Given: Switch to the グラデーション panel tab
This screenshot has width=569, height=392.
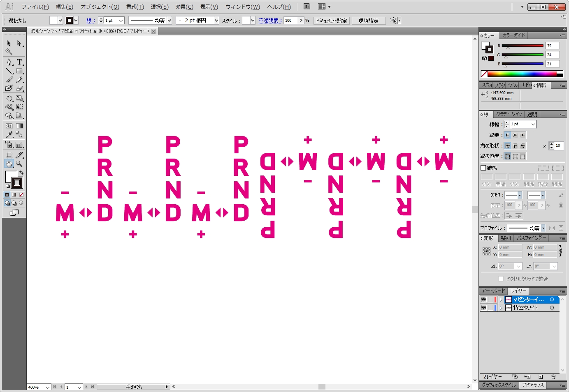Looking at the screenshot, I should pyautogui.click(x=509, y=115).
